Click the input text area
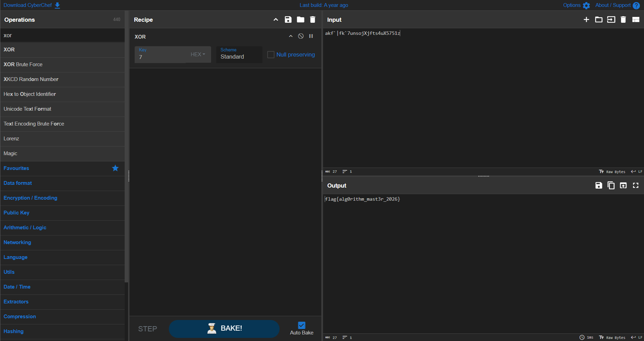 tap(483, 98)
